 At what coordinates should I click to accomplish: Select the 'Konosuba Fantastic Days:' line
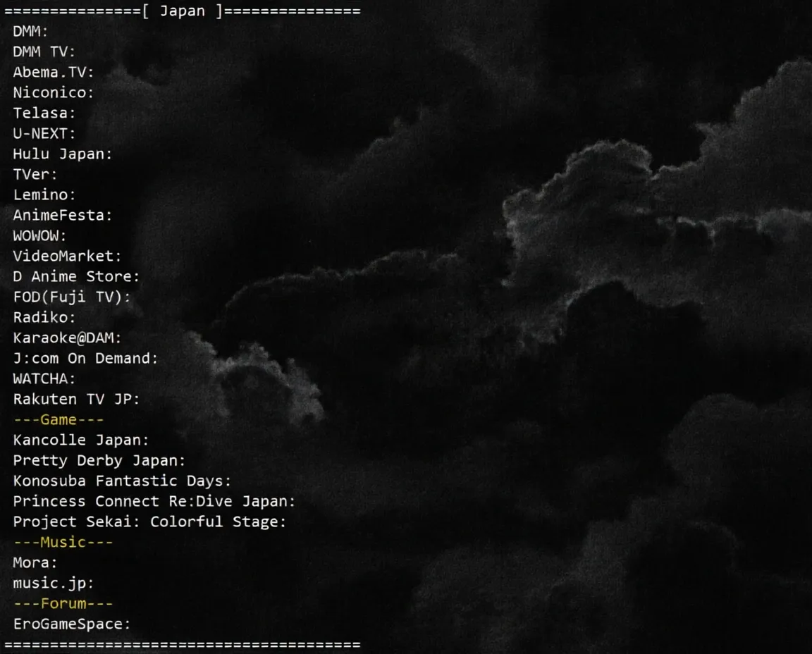[x=122, y=481]
